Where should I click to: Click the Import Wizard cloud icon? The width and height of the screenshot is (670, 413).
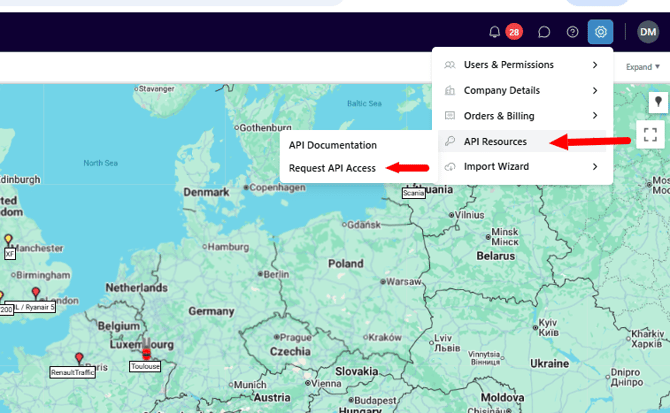tap(450, 167)
